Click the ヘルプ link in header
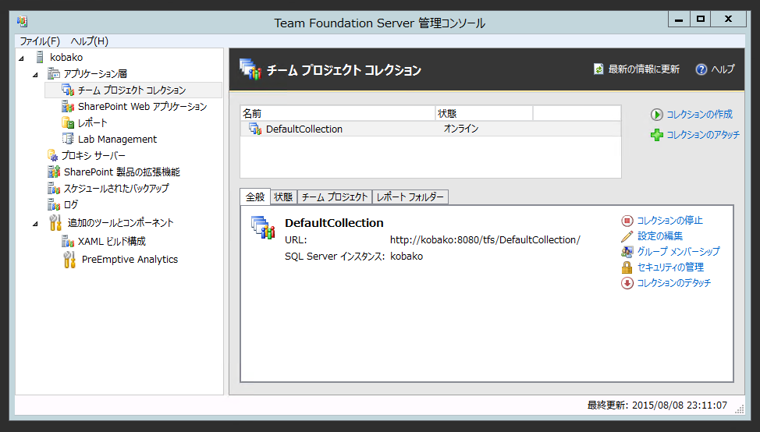Image resolution: width=760 pixels, height=432 pixels. [723, 69]
